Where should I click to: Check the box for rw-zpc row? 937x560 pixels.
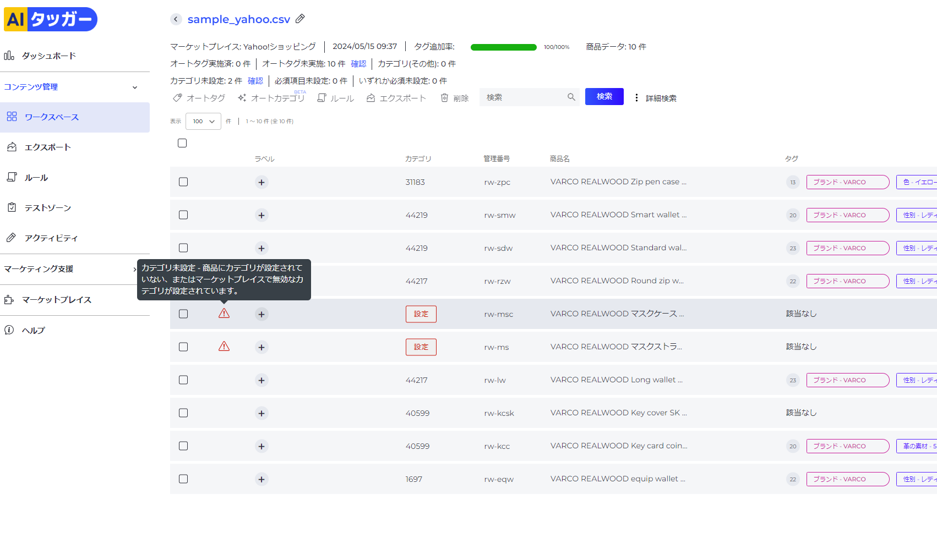183,182
